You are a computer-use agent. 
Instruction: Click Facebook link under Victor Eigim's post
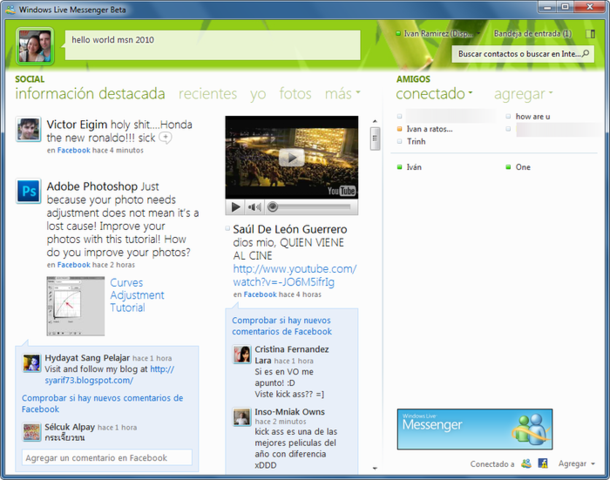coord(74,150)
